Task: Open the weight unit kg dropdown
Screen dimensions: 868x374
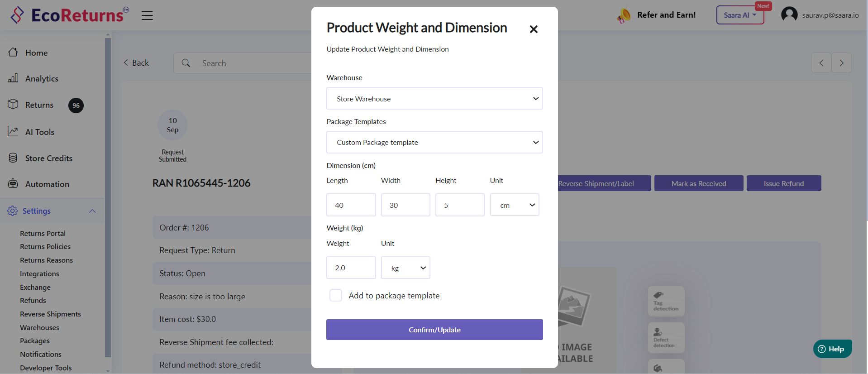Action: [405, 268]
